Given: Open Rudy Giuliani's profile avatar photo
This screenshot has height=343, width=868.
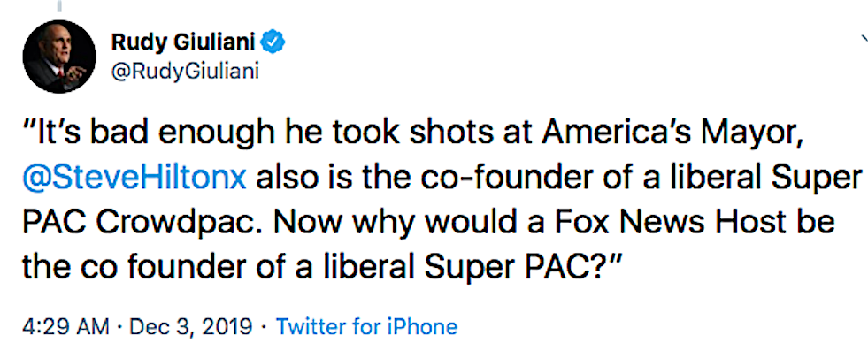Looking at the screenshot, I should 59,58.
